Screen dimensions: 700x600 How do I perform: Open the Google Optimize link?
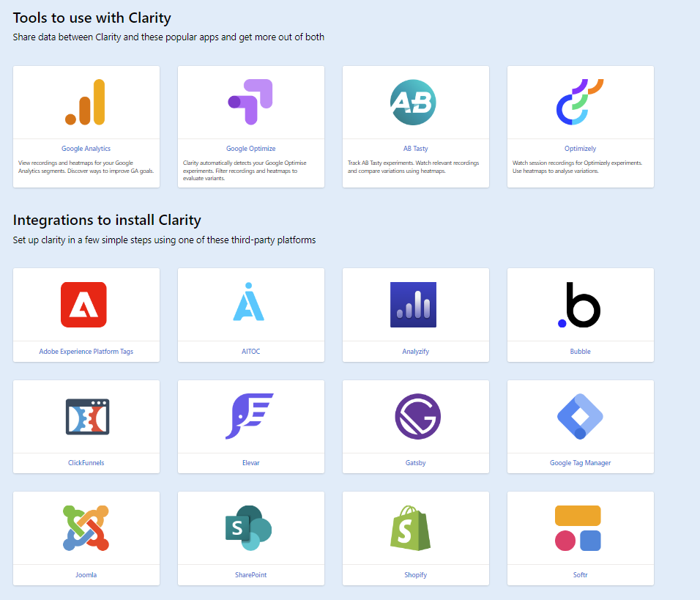(x=251, y=148)
